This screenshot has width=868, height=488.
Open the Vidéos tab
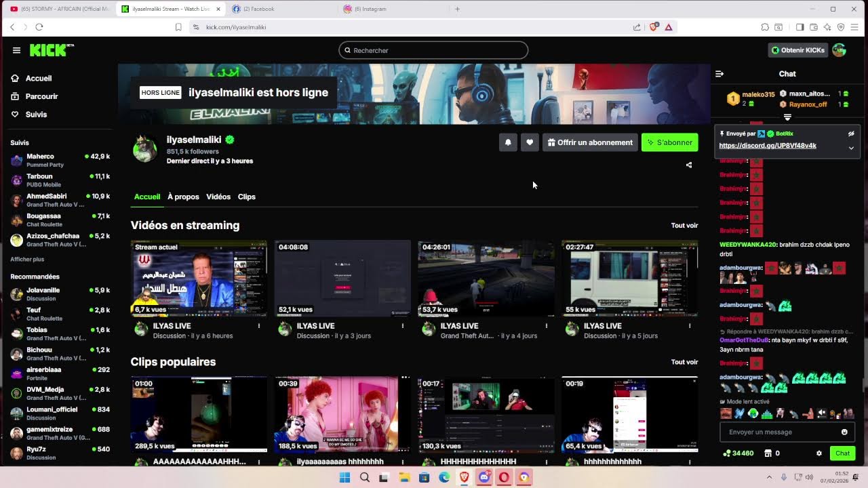click(218, 197)
